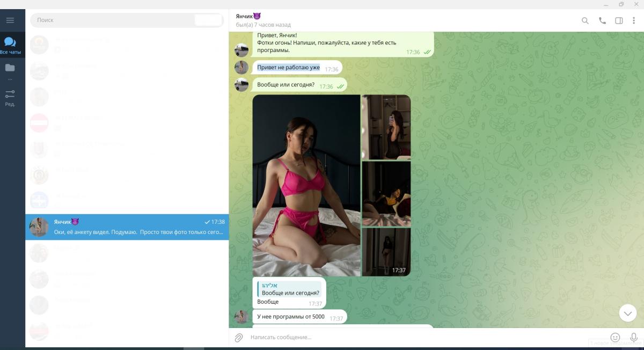Click the Написать сообщение input field
Screen dimensions: 644x350
408,338
